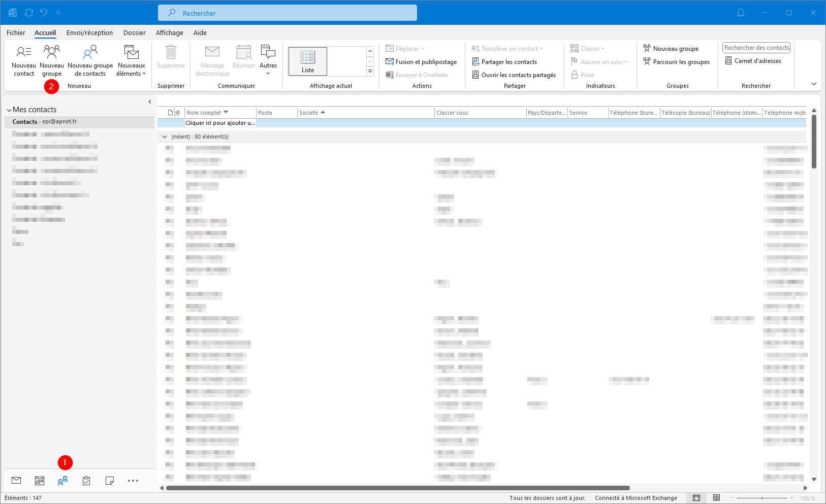Open navigation more options ellipsis
This screenshot has width=826, height=504.
click(133, 481)
